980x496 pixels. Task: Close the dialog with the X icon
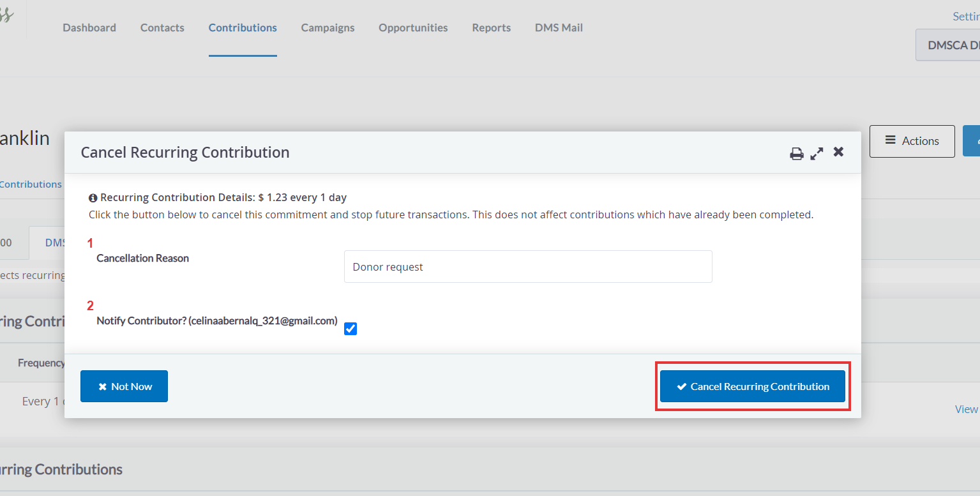pos(838,152)
